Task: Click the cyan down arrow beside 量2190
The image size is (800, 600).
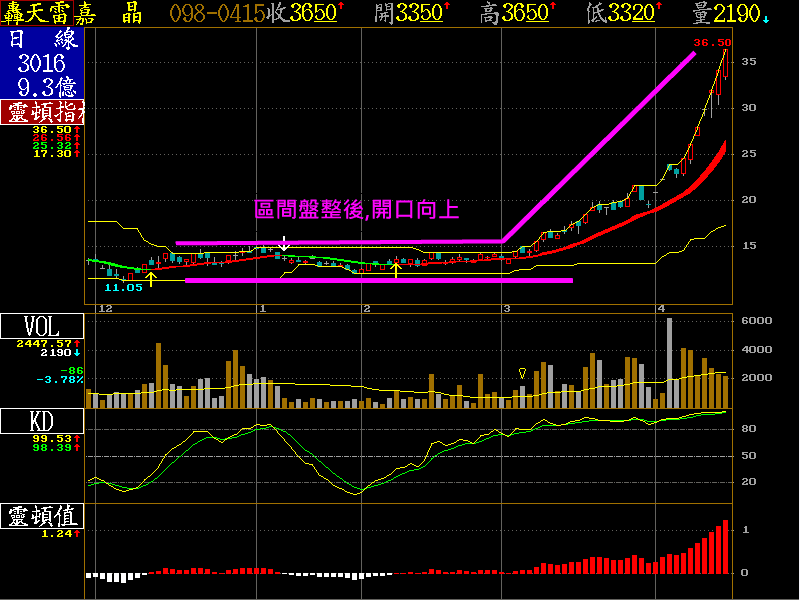Action: (x=766, y=14)
